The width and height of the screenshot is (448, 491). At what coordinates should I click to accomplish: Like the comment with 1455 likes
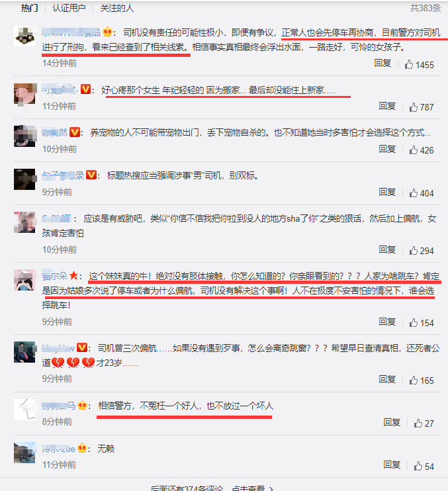[408, 64]
